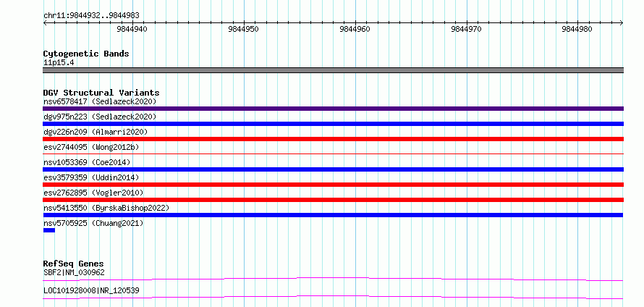Click the blue nsv1053369 variant bar

[333, 169]
